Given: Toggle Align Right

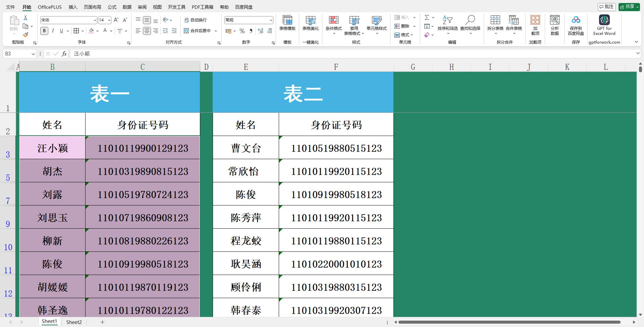Looking at the screenshot, I should click(x=156, y=31).
